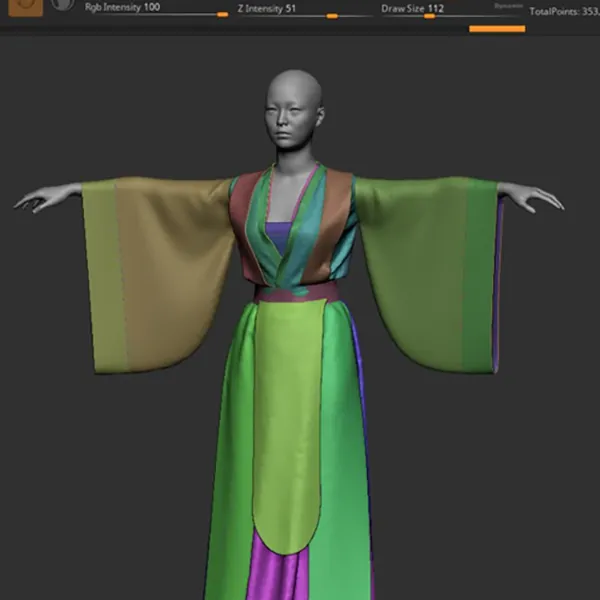
Task: Select the olive-tan wide sleeve
Action: [x=160, y=270]
